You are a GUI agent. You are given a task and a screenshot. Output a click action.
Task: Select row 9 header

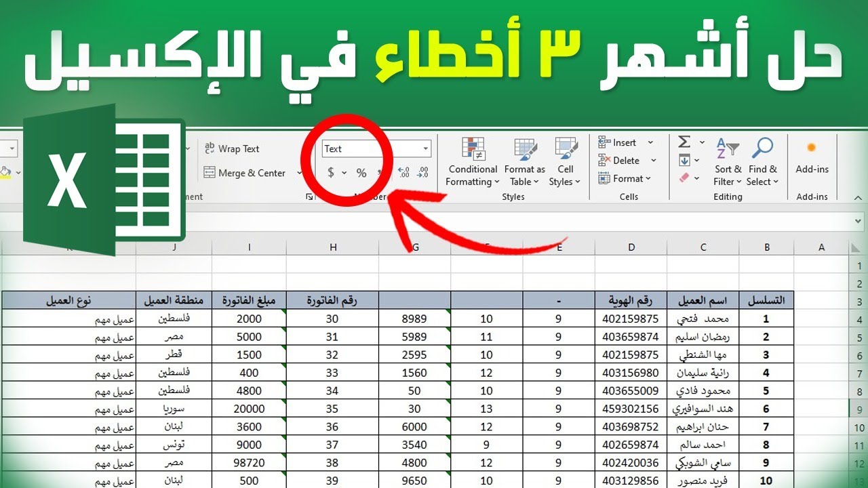[859, 410]
